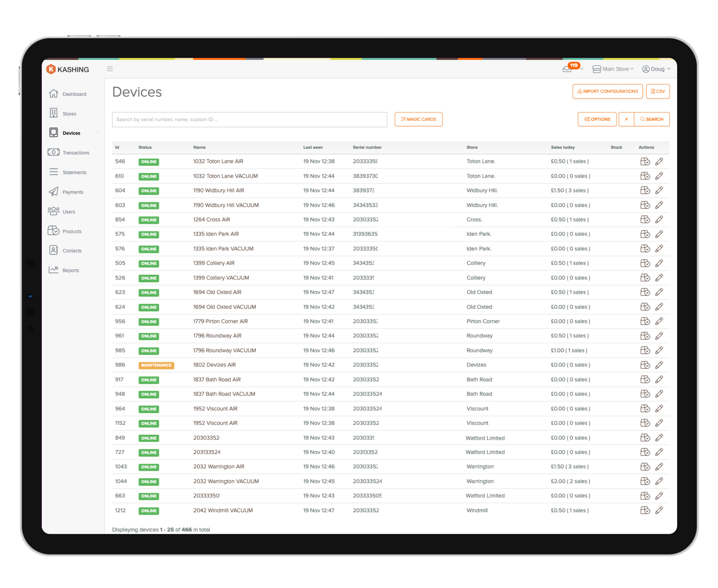This screenshot has height=588, width=718.
Task: Open Payments in the sidebar
Action: [x=66, y=192]
